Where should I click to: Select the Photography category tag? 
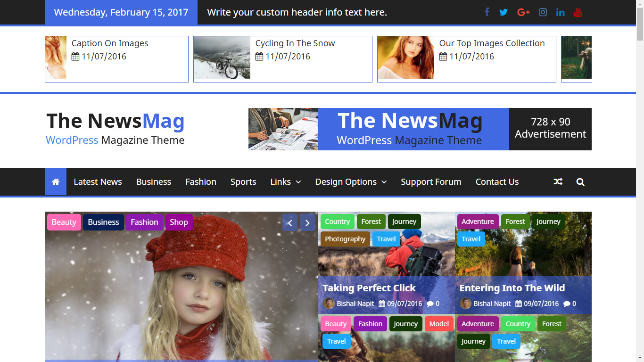click(x=345, y=239)
